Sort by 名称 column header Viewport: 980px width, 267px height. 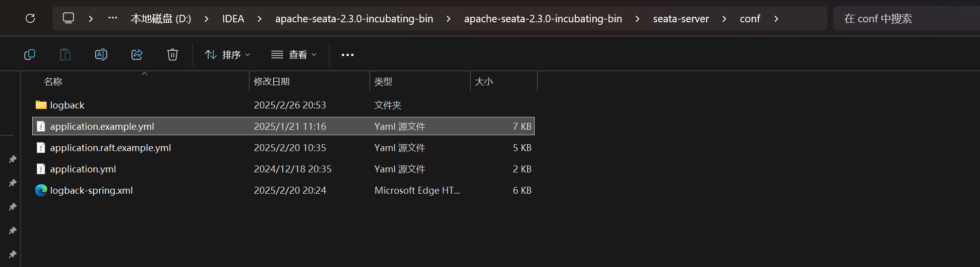[53, 82]
